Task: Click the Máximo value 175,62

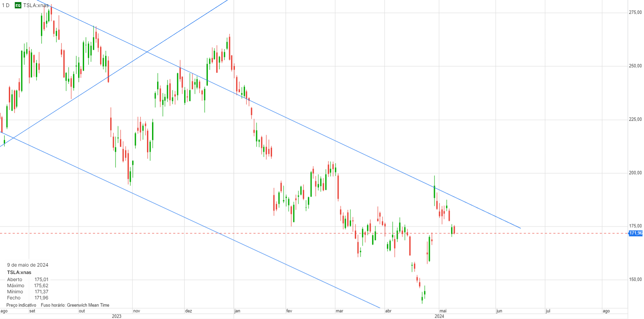Action: click(x=41, y=286)
